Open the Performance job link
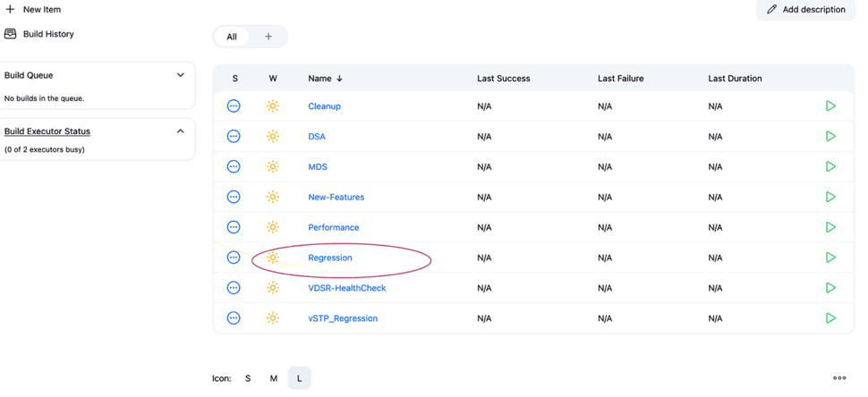The height and width of the screenshot is (397, 868). click(334, 228)
